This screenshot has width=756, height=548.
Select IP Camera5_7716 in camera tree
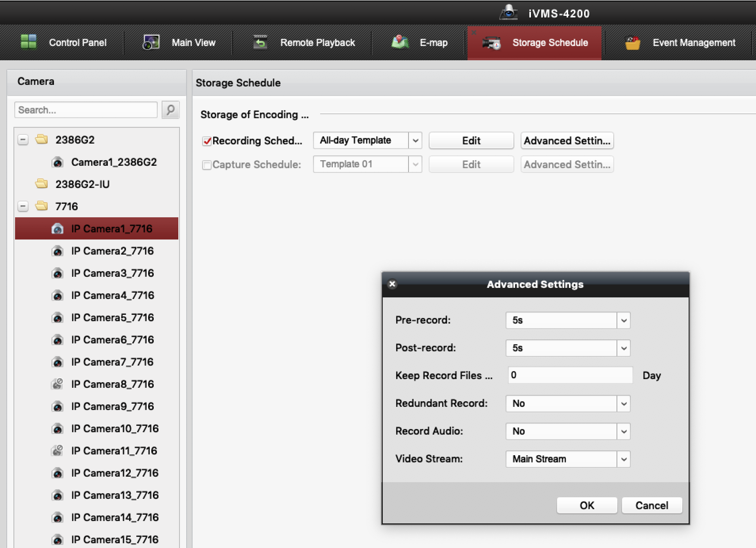(x=112, y=318)
